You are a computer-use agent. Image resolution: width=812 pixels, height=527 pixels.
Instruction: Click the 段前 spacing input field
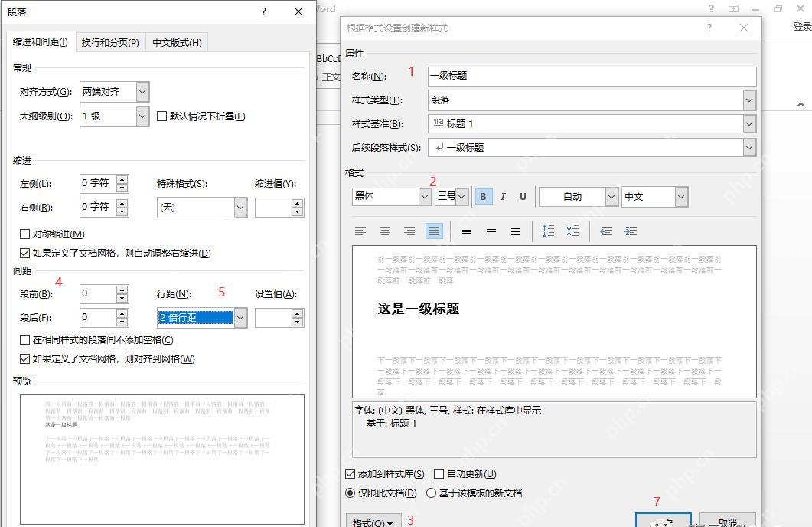97,294
